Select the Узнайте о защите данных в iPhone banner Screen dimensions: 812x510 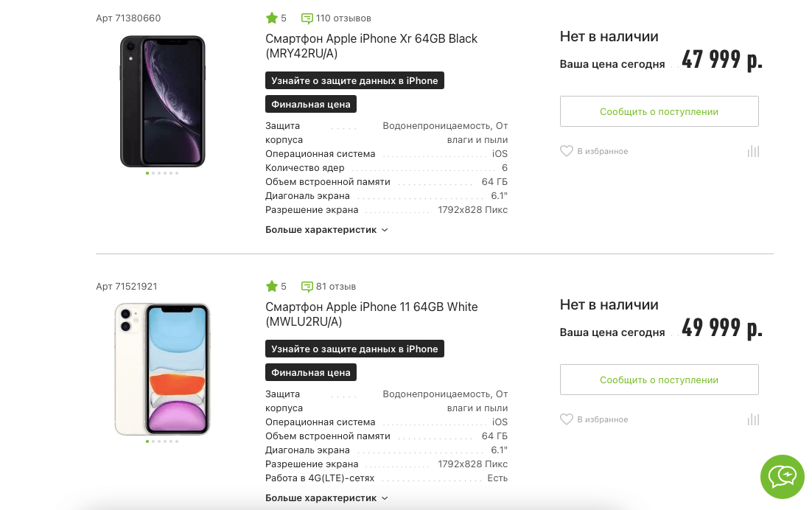click(x=354, y=80)
